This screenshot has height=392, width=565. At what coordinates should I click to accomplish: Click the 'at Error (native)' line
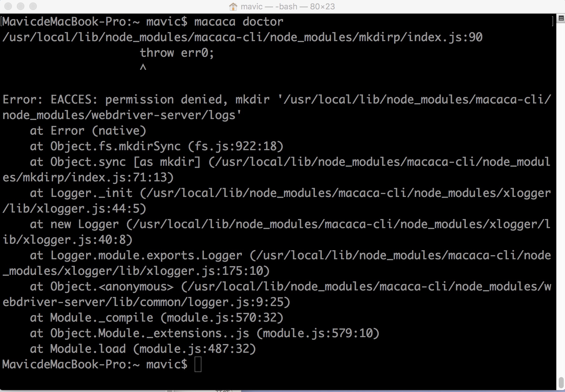(88, 131)
